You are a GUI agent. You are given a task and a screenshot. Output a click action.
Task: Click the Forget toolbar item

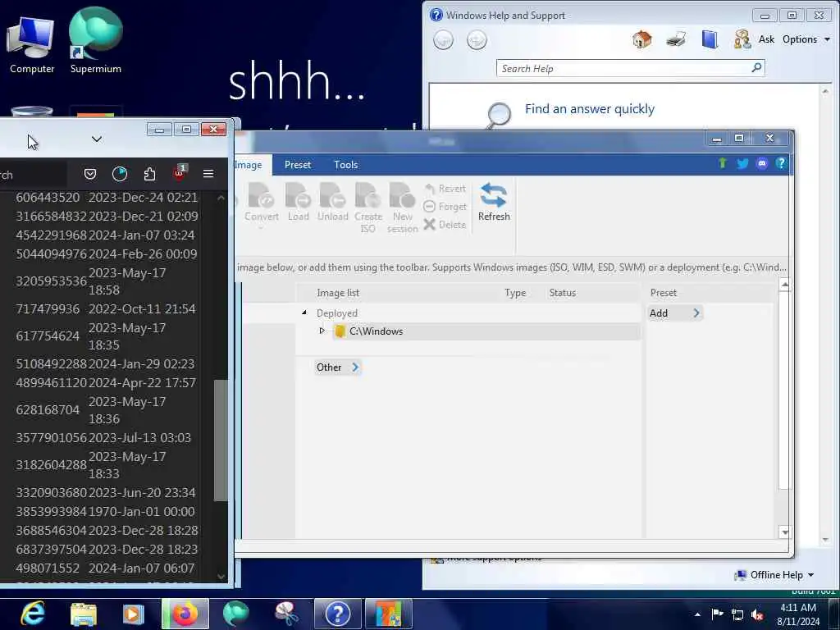point(445,206)
